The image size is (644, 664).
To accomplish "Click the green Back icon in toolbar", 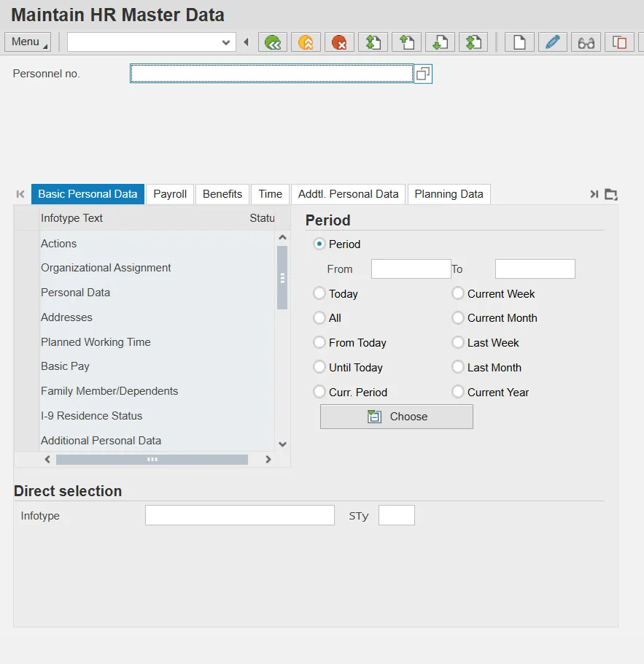I will (273, 42).
